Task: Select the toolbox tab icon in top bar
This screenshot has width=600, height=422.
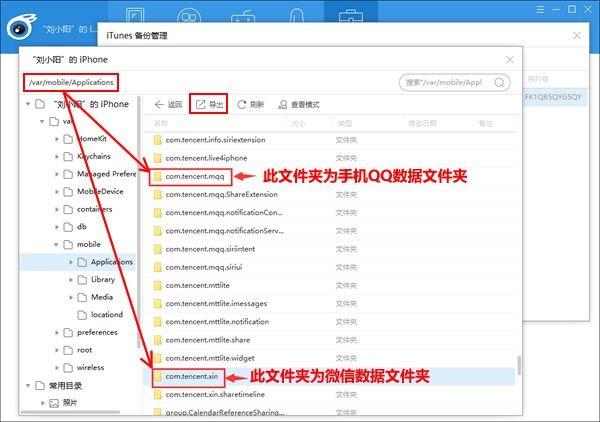Action: point(351,15)
